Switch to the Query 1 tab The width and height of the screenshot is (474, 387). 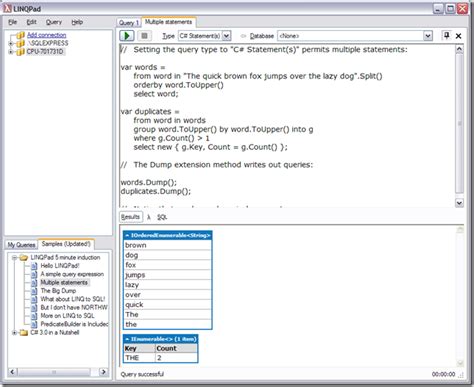click(x=129, y=23)
